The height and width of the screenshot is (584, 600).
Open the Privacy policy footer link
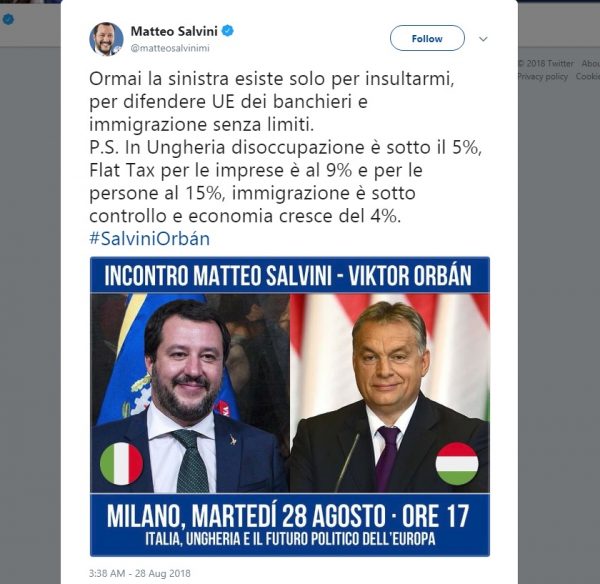tap(542, 76)
